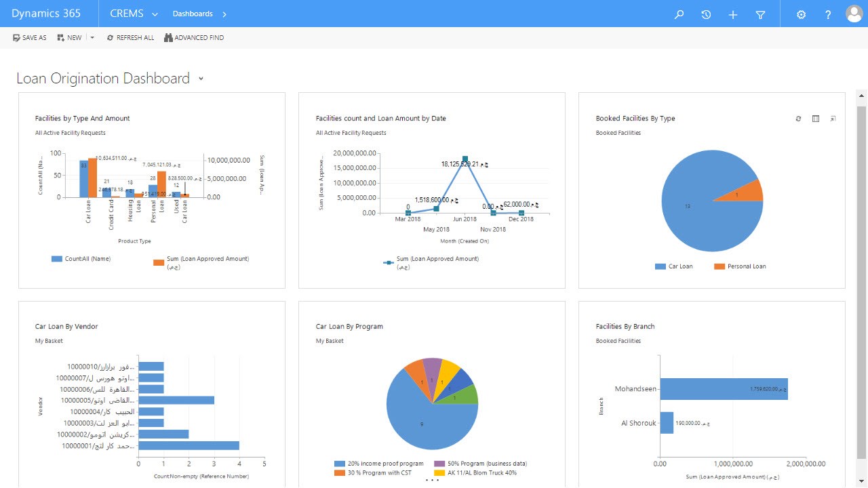The image size is (868, 488).
Task: View records of Booked Facilities chart
Action: point(816,119)
